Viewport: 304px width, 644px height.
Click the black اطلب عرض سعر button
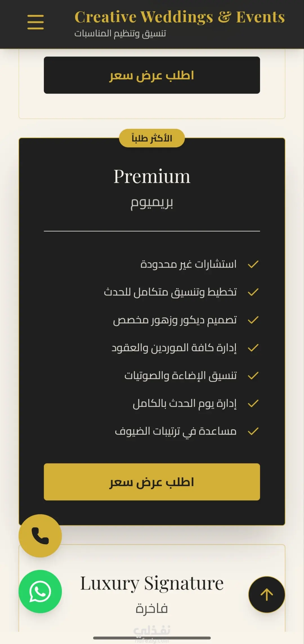[x=152, y=75]
